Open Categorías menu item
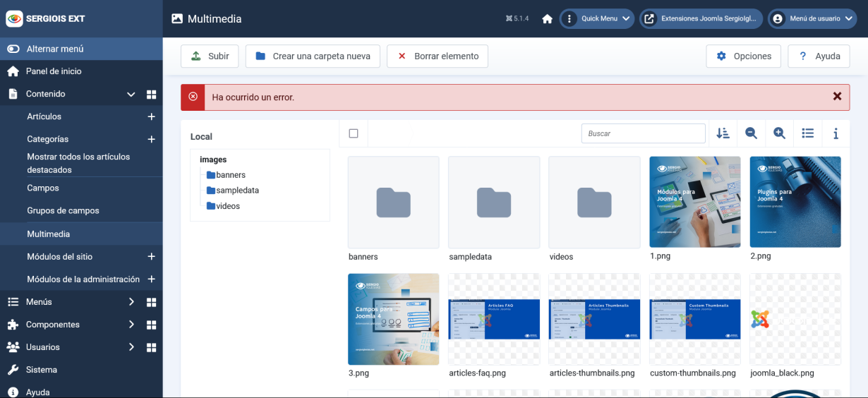Screen dimensions: 868x398 pyautogui.click(x=47, y=139)
